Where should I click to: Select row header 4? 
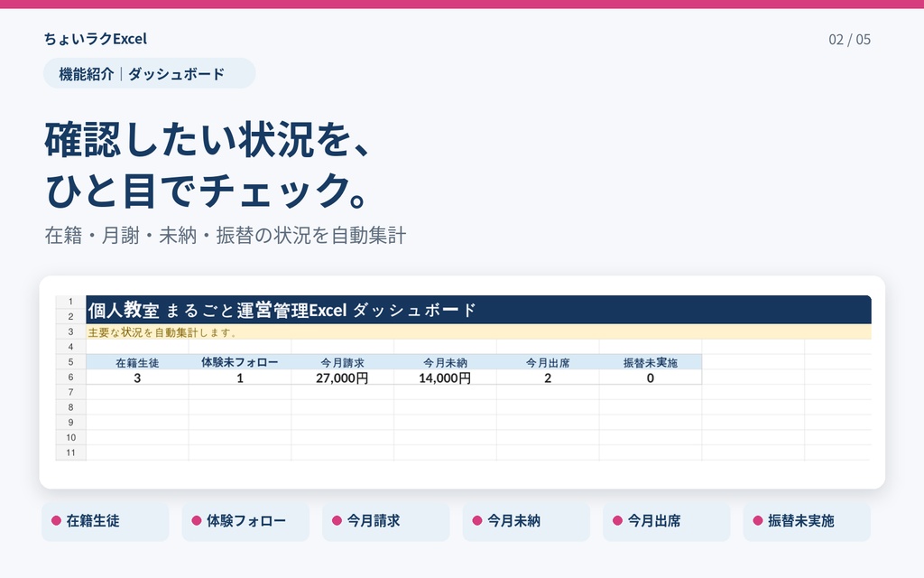(x=70, y=347)
